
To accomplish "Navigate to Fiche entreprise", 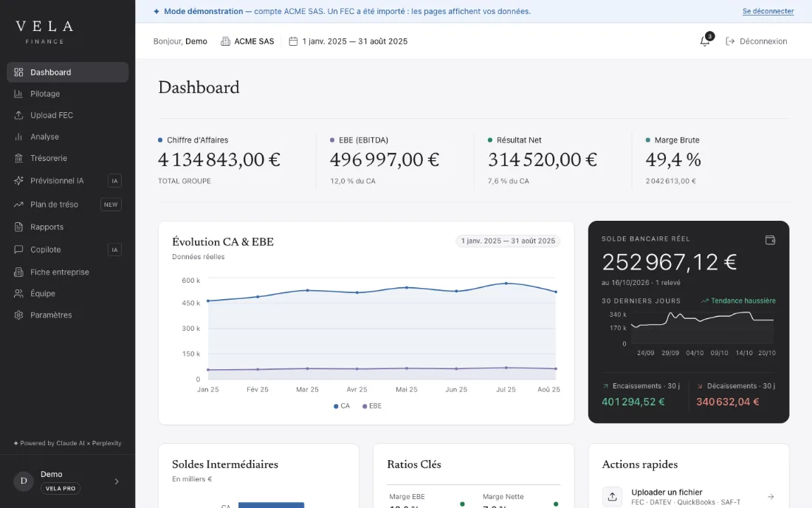I will (x=67, y=272).
